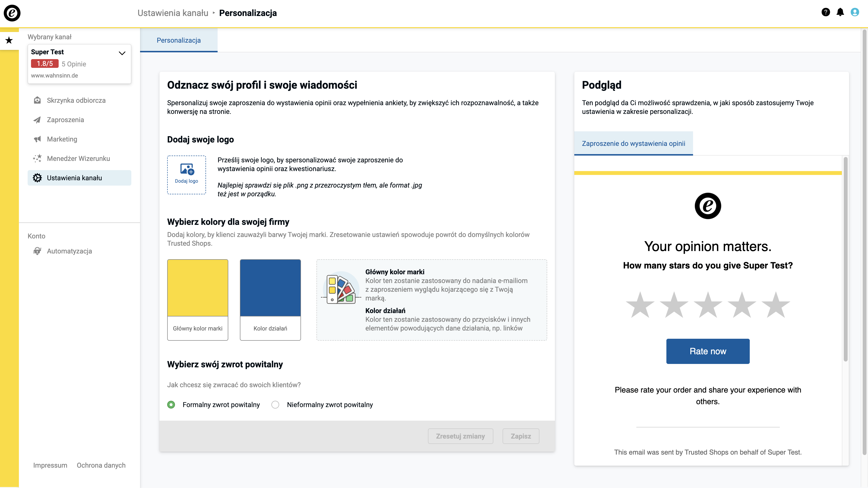Click the Kolor działań label under swatch
The height and width of the screenshot is (488, 868).
[270, 328]
